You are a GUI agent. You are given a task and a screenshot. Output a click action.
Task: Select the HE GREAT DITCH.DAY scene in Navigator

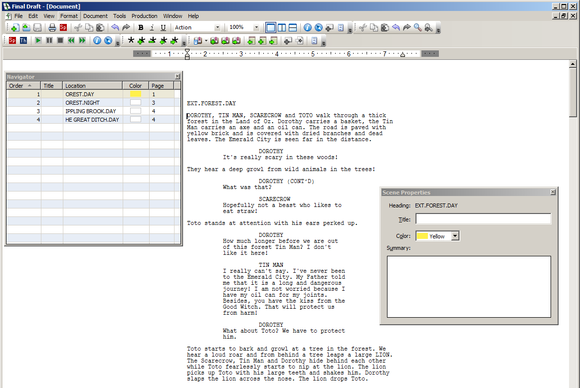click(92, 119)
